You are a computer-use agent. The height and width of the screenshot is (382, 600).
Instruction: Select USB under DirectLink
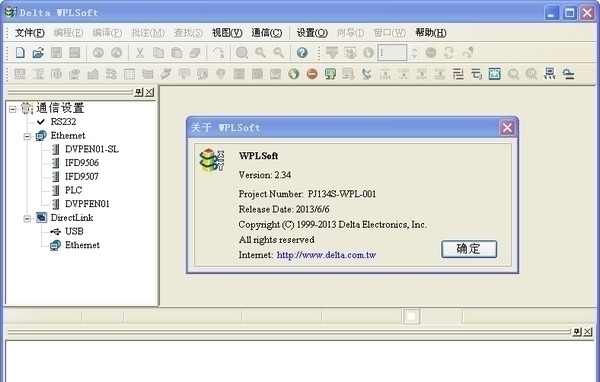click(x=74, y=232)
